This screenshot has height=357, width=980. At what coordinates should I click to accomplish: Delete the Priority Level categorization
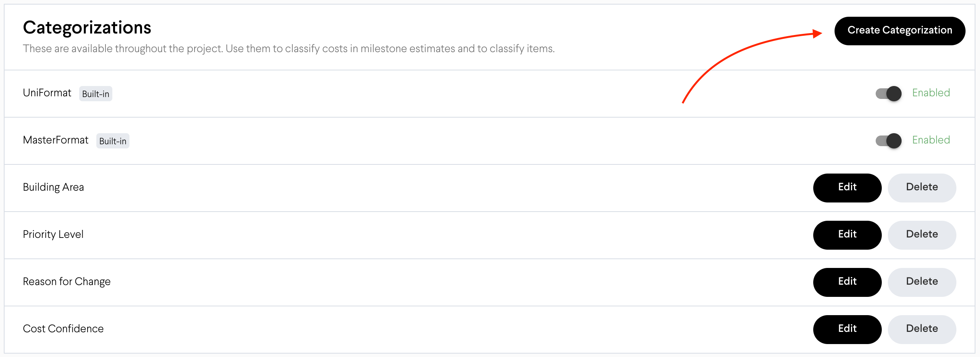click(x=922, y=234)
